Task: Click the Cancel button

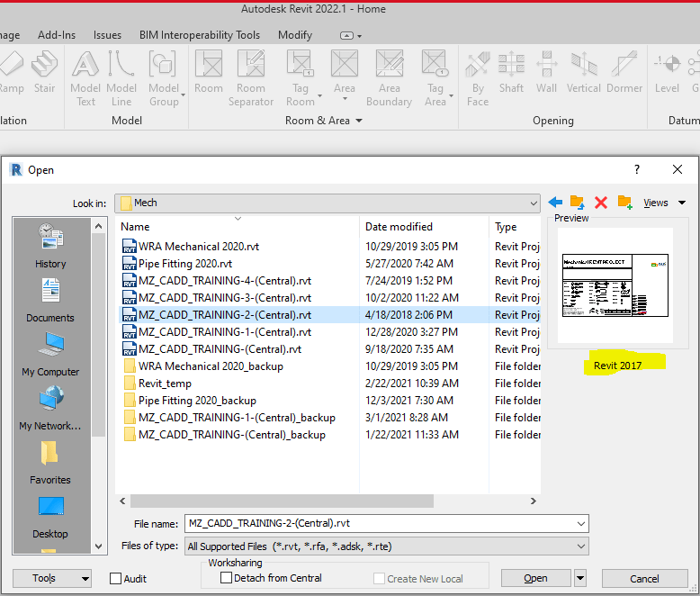Action: tap(644, 579)
